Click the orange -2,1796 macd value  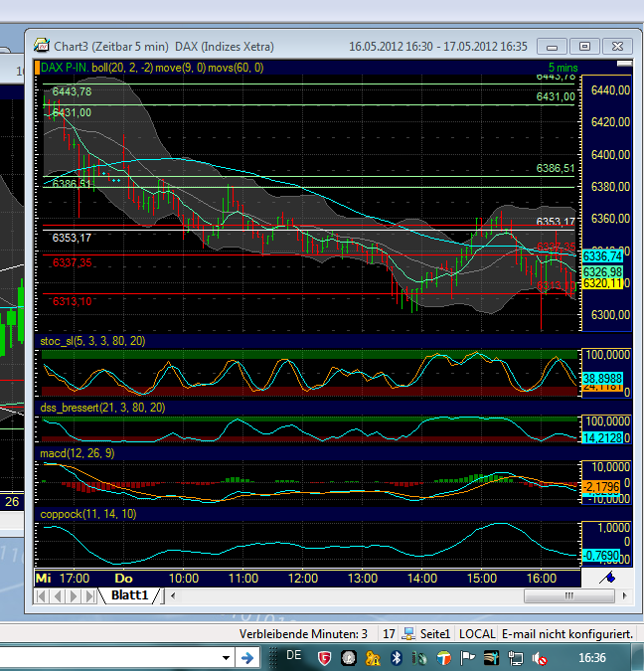[601, 486]
